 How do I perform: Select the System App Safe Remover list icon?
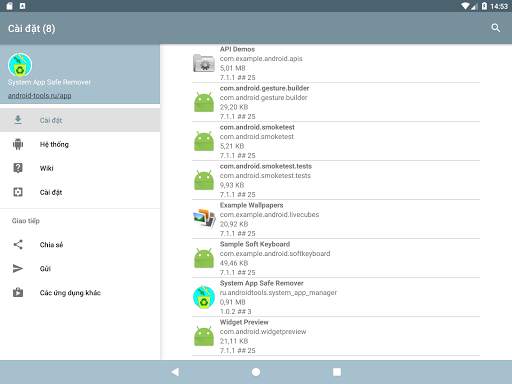point(204,297)
